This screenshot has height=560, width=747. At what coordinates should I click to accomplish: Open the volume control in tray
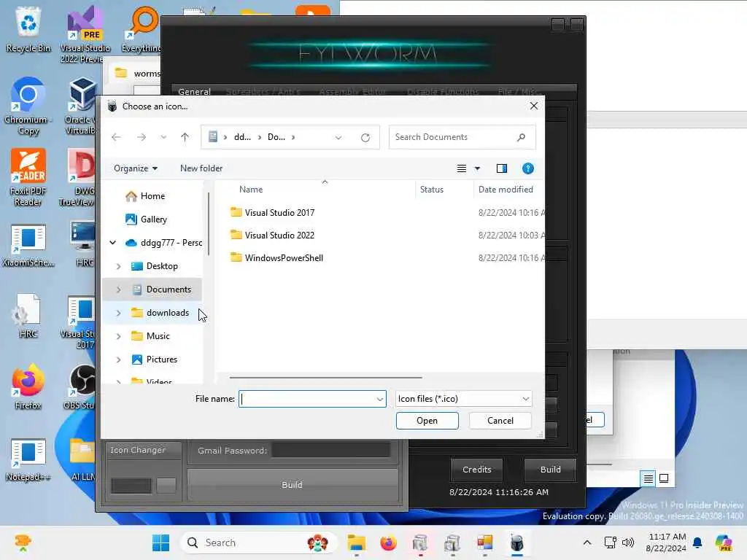tap(628, 542)
